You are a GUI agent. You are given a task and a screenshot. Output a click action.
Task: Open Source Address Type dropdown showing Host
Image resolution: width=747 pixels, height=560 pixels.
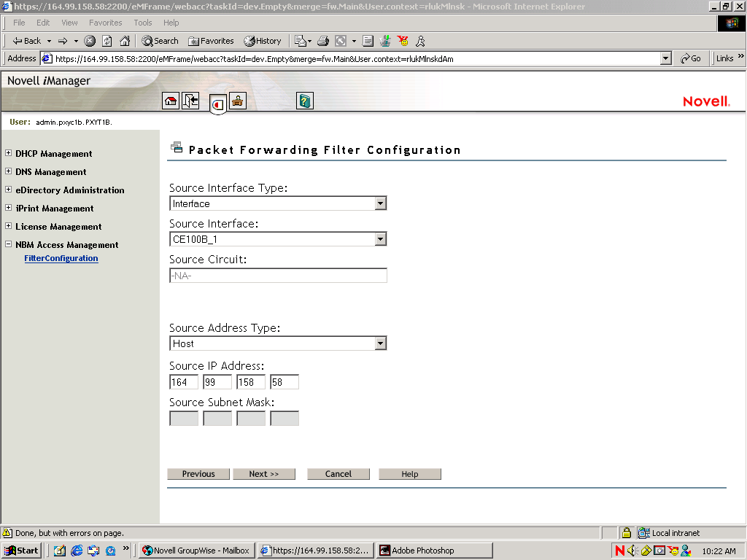[379, 343]
